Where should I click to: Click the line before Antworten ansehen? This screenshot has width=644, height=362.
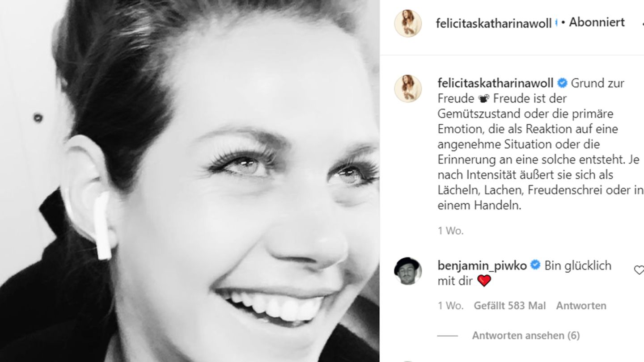pos(447,336)
